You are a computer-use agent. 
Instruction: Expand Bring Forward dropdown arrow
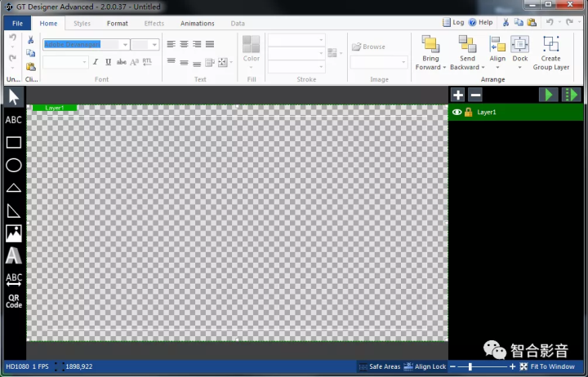pyautogui.click(x=444, y=68)
